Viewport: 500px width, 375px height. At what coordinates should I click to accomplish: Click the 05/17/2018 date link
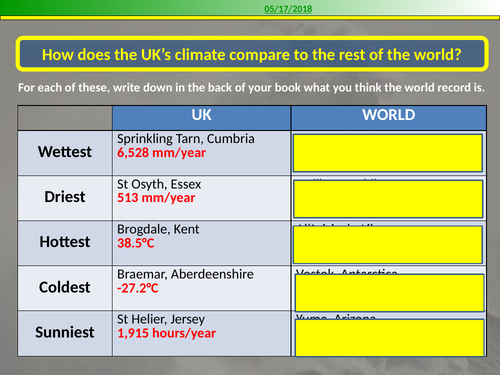[x=288, y=9]
